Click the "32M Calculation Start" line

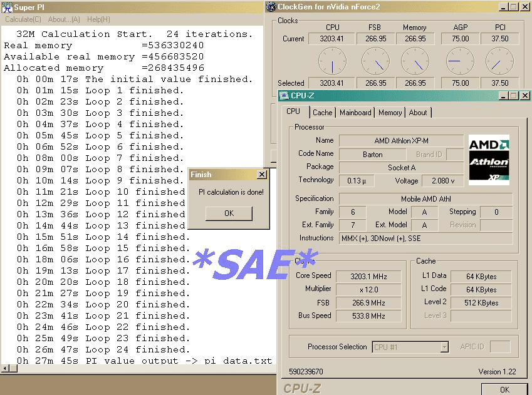click(x=134, y=34)
